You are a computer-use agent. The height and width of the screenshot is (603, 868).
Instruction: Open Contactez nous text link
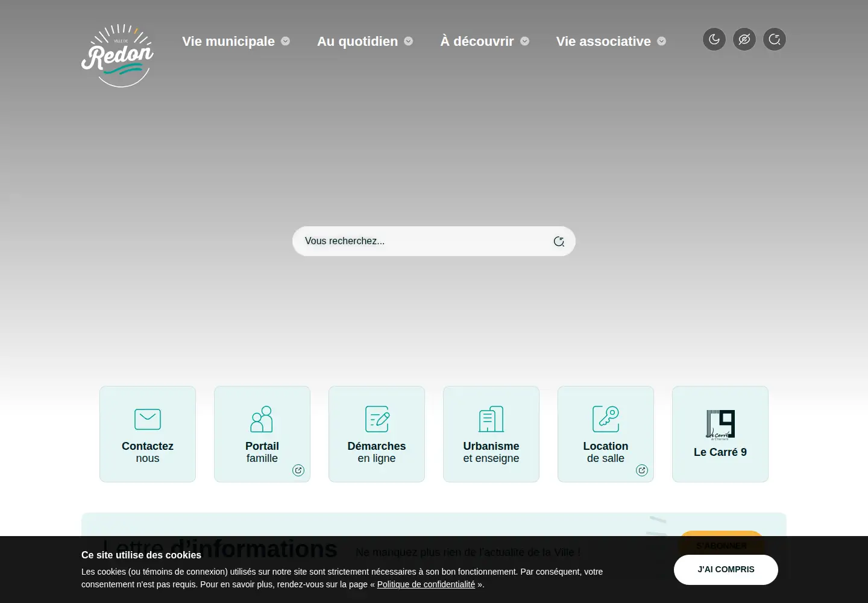point(148,452)
